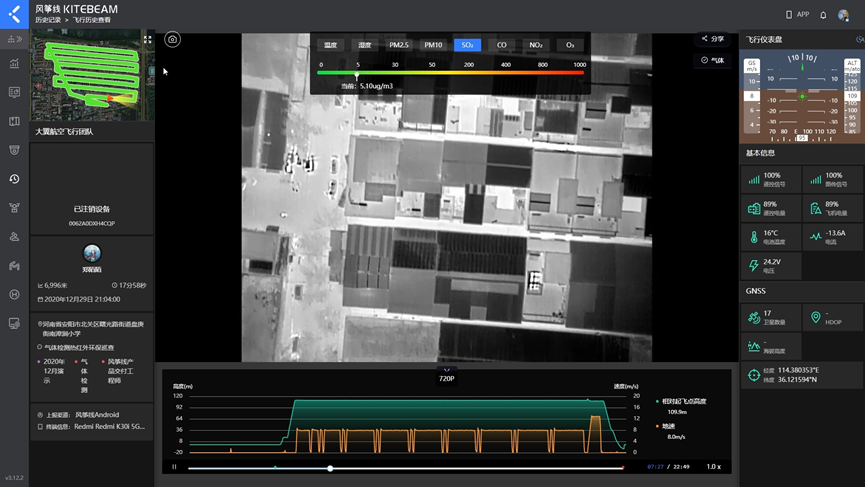Screen dimensions: 865x487
Task: Toggle the 相对起飞点高度 chart series
Action: coord(684,401)
